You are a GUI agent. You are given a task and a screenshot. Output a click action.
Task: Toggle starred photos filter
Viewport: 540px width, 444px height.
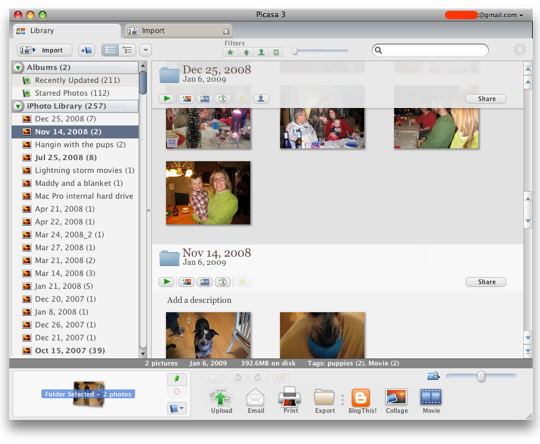point(230,52)
